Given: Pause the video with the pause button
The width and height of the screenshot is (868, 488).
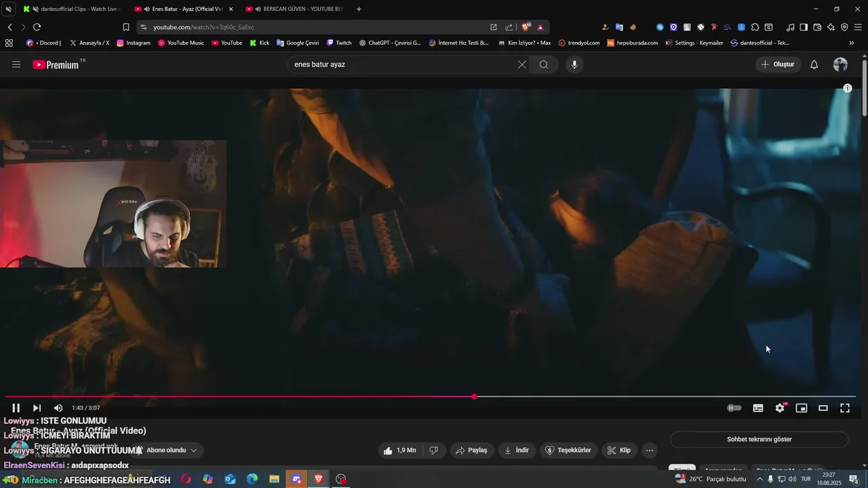Looking at the screenshot, I should coord(16,408).
